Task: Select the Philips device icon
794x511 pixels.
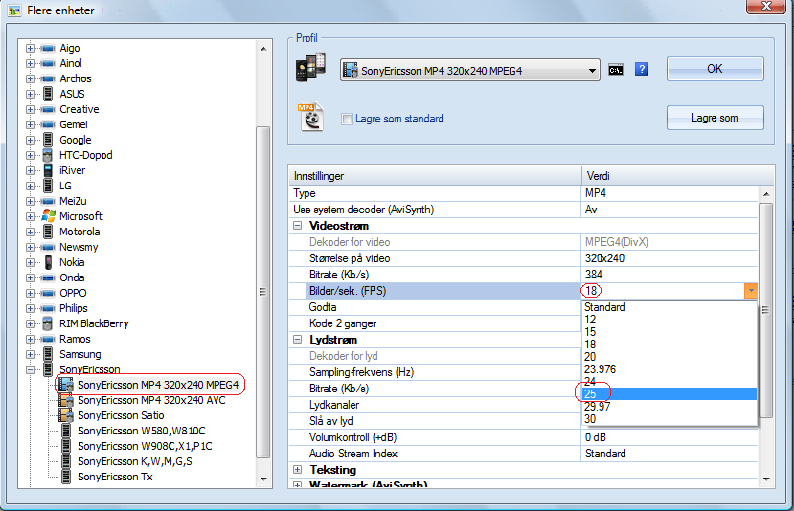Action: click(48, 308)
